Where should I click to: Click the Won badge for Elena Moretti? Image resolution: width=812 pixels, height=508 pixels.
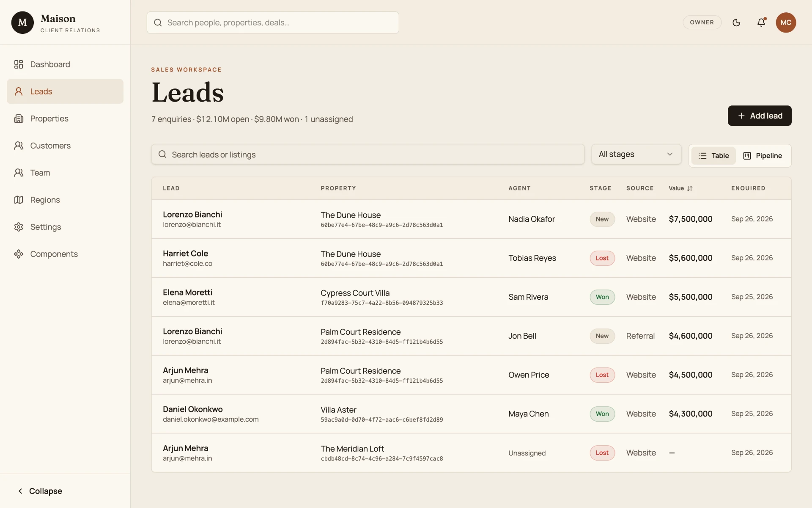602,297
